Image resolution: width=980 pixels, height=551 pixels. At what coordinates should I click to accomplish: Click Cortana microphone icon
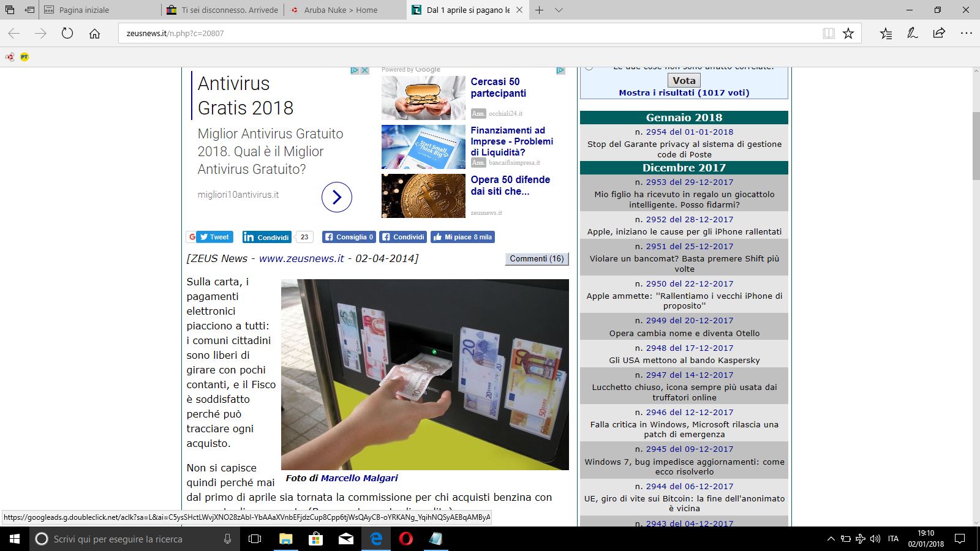tap(227, 539)
